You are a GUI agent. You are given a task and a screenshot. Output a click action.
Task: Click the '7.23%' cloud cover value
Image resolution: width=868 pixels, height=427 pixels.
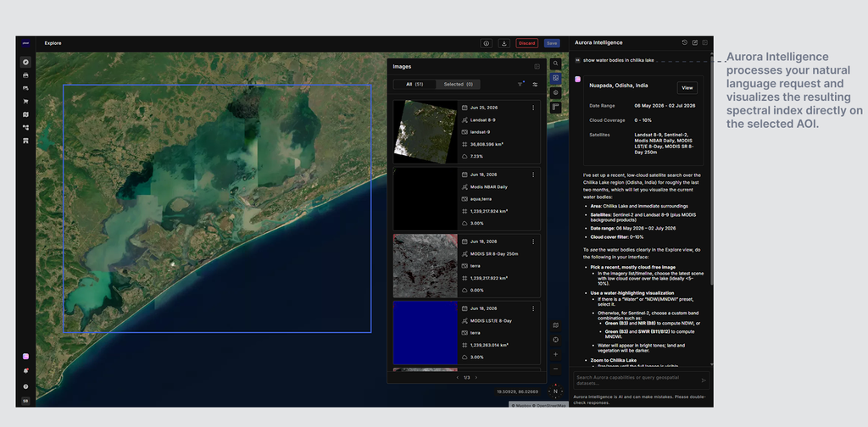point(476,157)
